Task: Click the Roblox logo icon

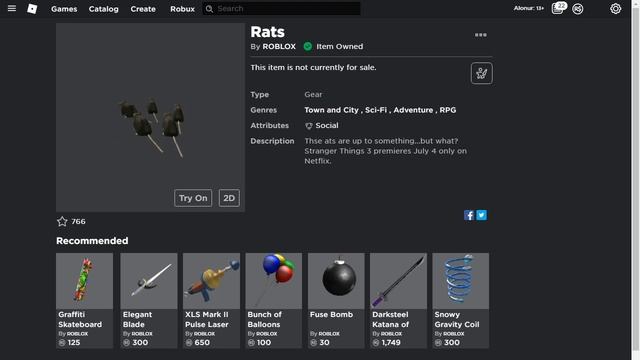Action: pyautogui.click(x=32, y=9)
